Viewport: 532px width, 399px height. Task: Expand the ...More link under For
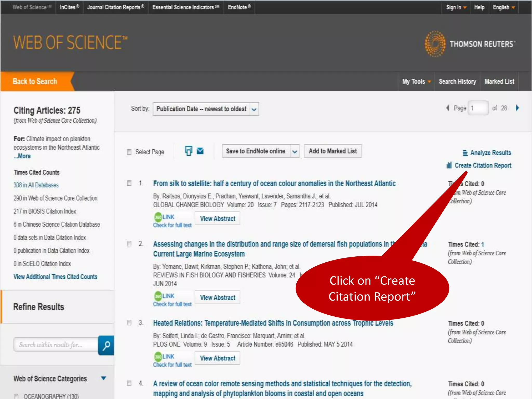tap(22, 156)
